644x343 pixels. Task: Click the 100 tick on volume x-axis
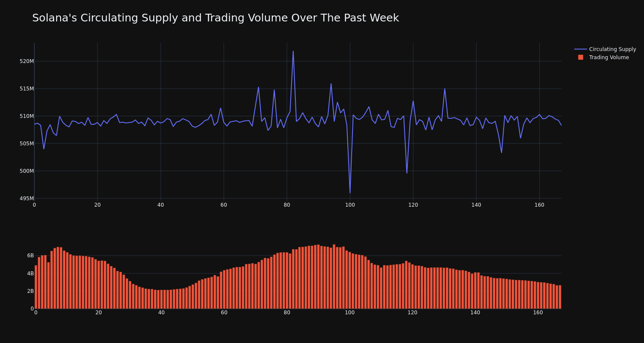coord(349,313)
